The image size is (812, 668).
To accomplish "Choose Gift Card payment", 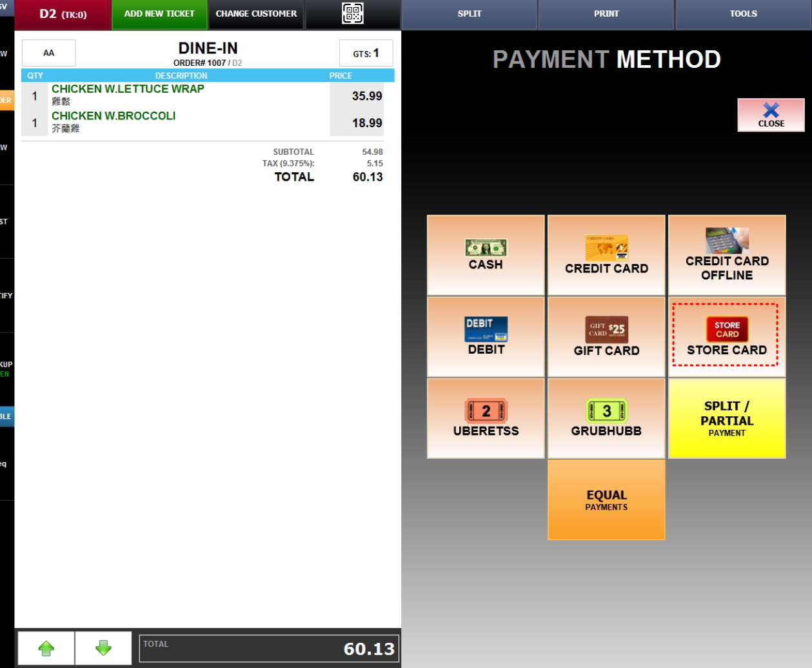I will [x=606, y=337].
